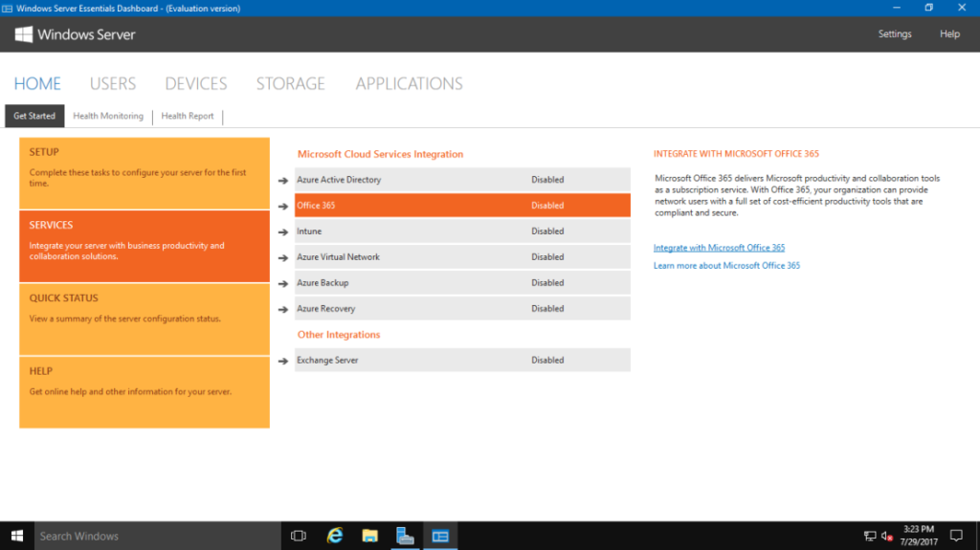
Task: Select the highlighted Office 365 row
Action: coord(462,205)
